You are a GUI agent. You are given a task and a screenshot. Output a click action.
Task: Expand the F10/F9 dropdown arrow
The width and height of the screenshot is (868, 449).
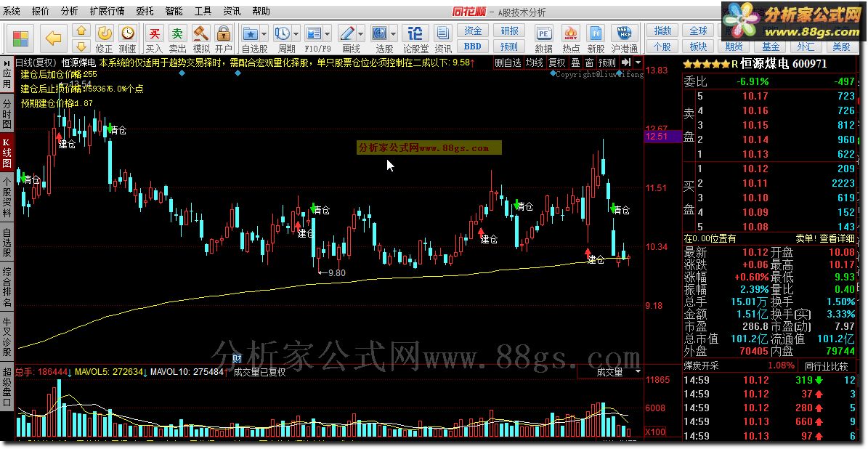click(328, 33)
